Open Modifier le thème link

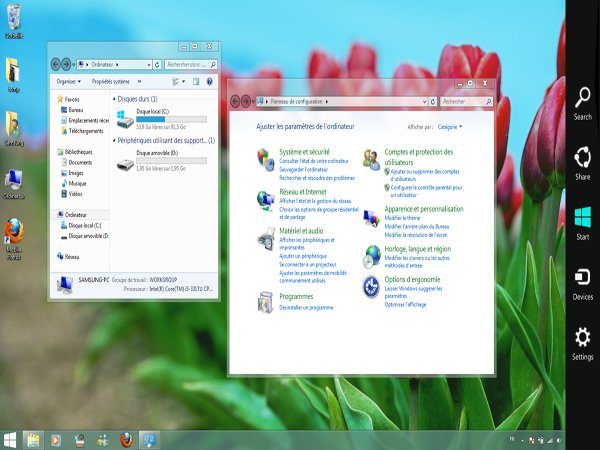click(402, 218)
